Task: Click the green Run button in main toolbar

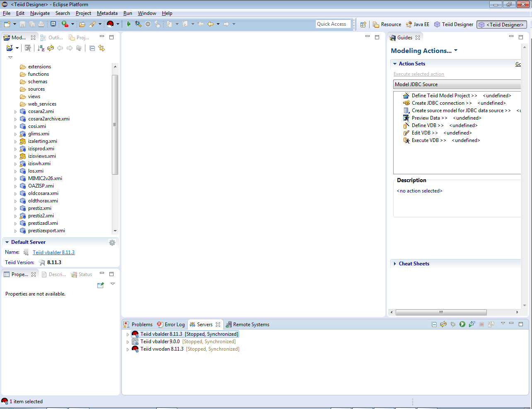Action: pyautogui.click(x=128, y=24)
